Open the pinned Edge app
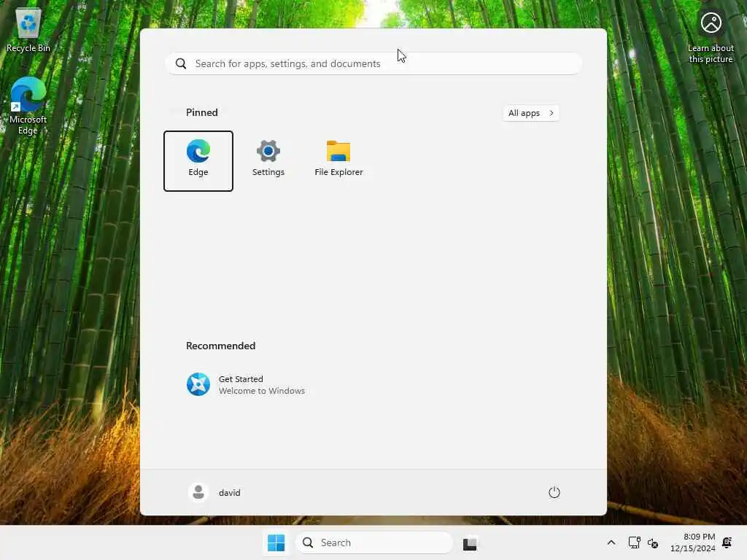 pos(198,161)
